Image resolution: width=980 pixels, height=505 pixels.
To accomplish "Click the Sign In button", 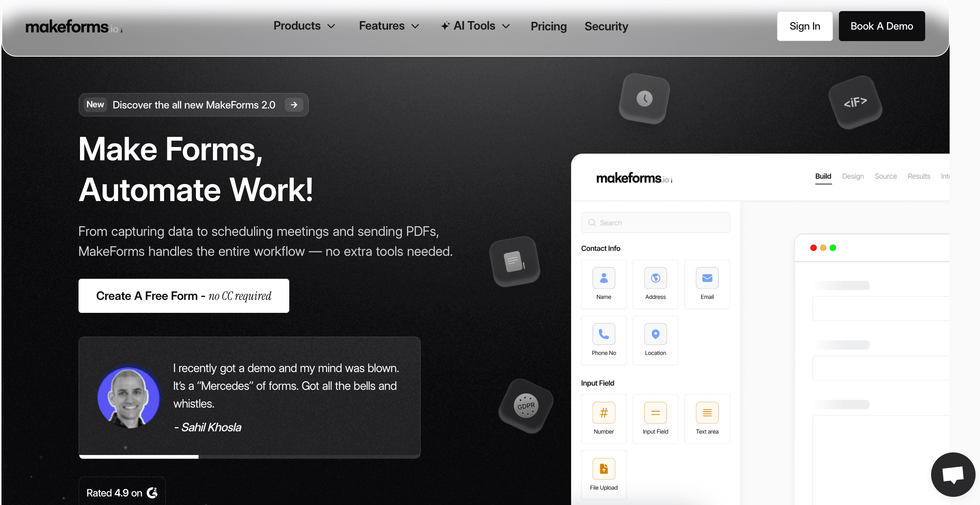I will [804, 26].
